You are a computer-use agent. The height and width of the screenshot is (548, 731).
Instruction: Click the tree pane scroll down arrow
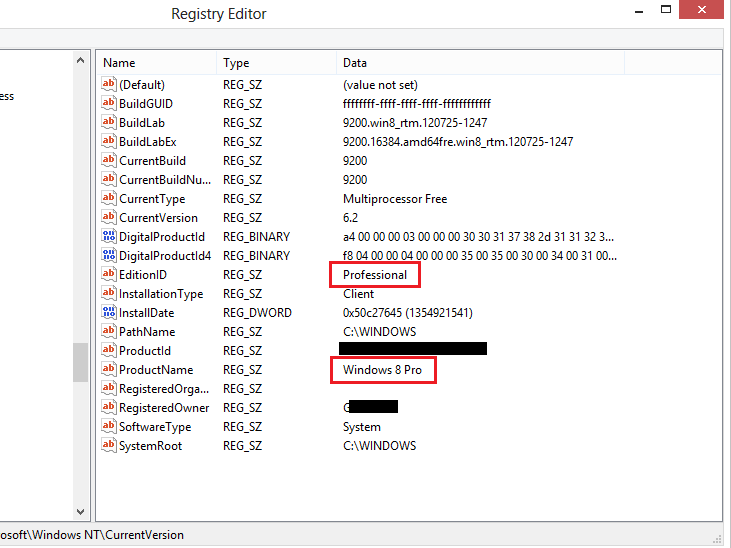[x=81, y=511]
